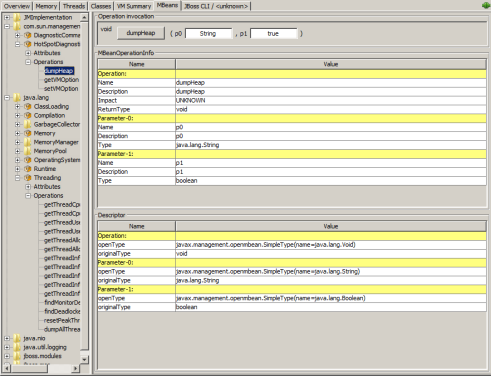
Task: Click the horizontal scrollbar right arrow
Action: click(x=76, y=368)
